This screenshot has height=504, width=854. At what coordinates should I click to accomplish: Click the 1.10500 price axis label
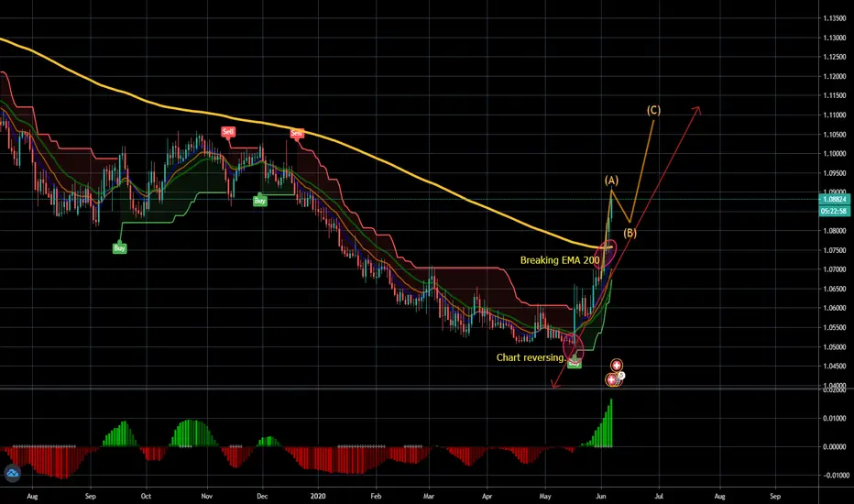coord(835,135)
